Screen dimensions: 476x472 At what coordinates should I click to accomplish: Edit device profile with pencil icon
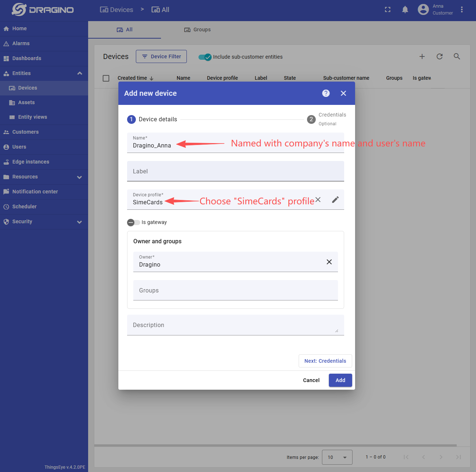(x=335, y=200)
